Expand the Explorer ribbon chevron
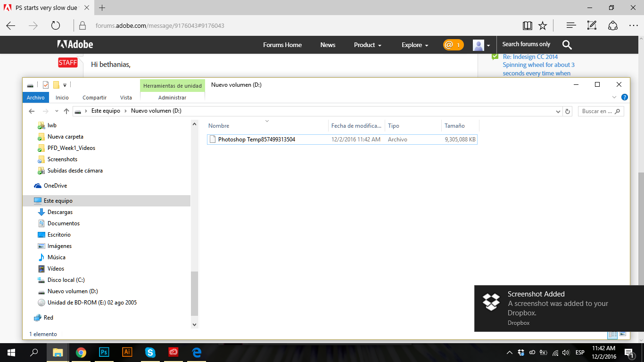 tap(614, 98)
